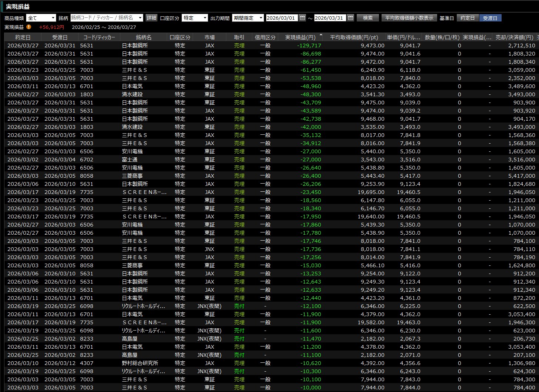Expand the 出力期間 dropdown showing 期間指定
This screenshot has width=539, height=392.
[x=261, y=18]
